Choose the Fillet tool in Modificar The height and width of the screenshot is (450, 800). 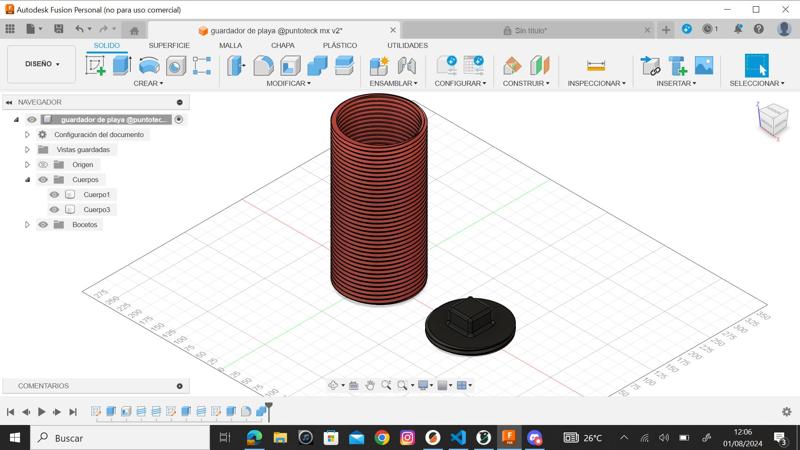pos(263,66)
